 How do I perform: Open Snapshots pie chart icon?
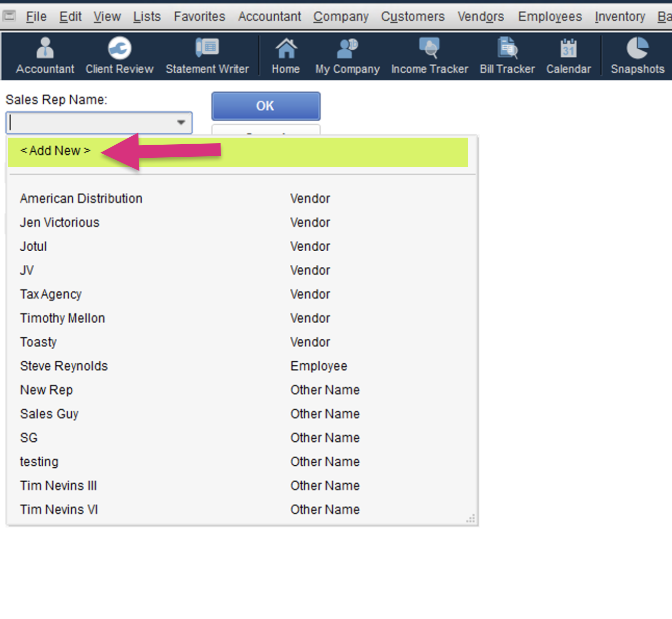pos(637,55)
